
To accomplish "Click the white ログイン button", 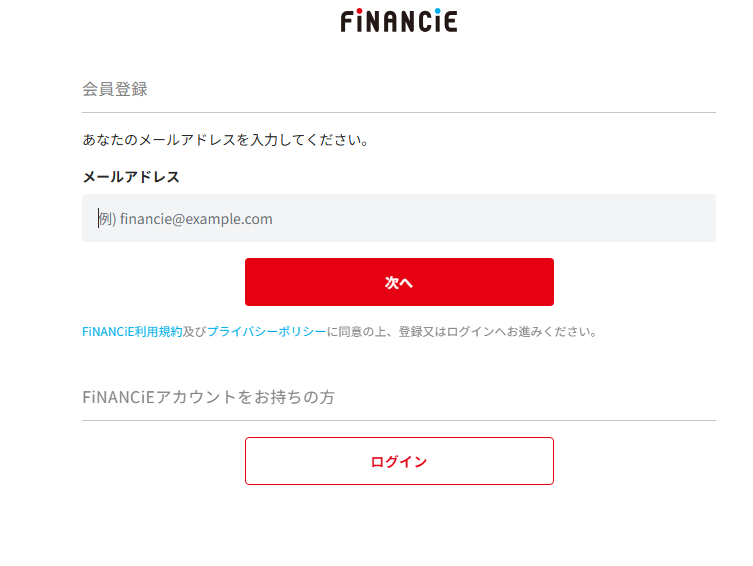I will pyautogui.click(x=399, y=461).
